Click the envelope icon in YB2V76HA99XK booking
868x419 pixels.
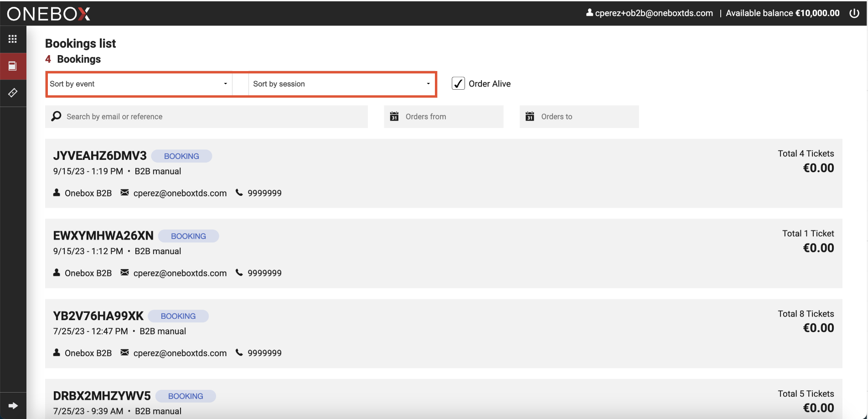[124, 353]
